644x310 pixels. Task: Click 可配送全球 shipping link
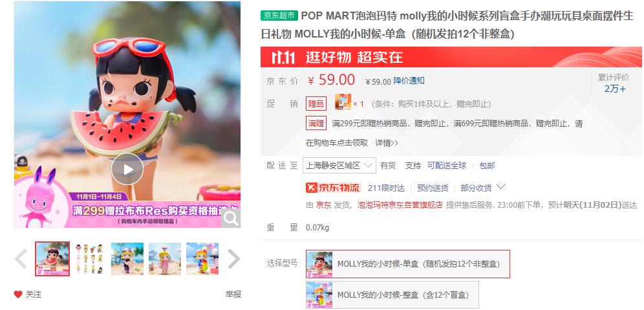pyautogui.click(x=447, y=165)
